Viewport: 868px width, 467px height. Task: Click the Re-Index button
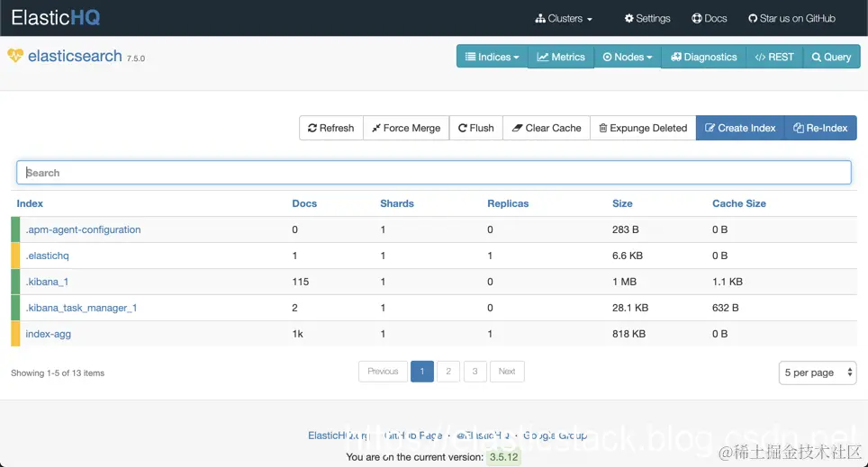click(x=820, y=128)
